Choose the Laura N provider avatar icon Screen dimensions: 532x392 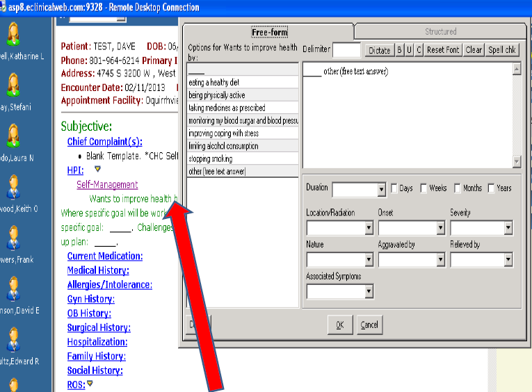[14, 136]
